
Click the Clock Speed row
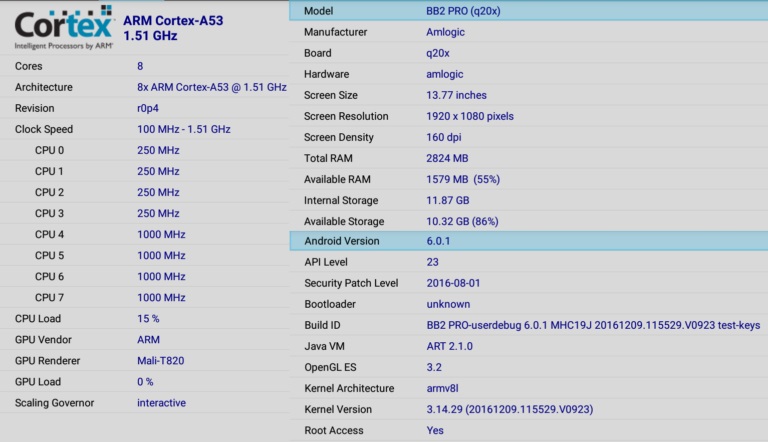(144, 129)
